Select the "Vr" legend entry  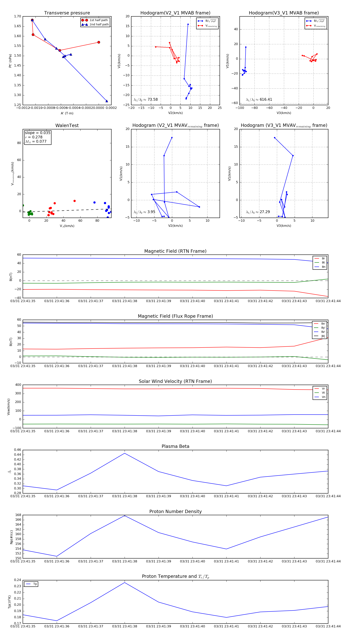click(x=320, y=389)
